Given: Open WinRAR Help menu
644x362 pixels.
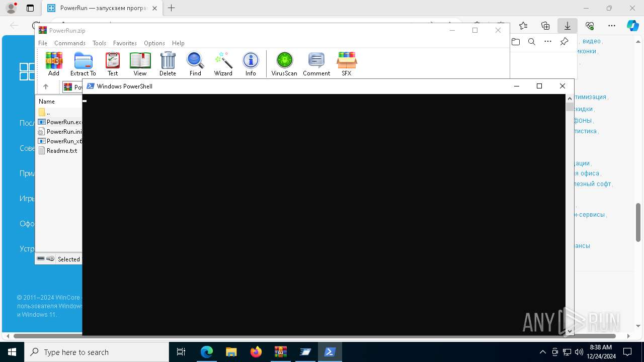Looking at the screenshot, I should [x=178, y=43].
